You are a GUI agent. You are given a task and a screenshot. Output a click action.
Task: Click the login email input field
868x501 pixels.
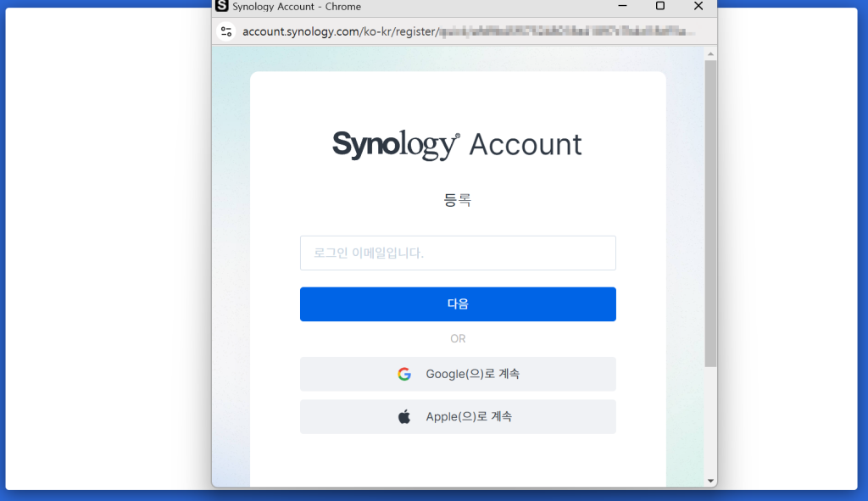click(x=458, y=253)
